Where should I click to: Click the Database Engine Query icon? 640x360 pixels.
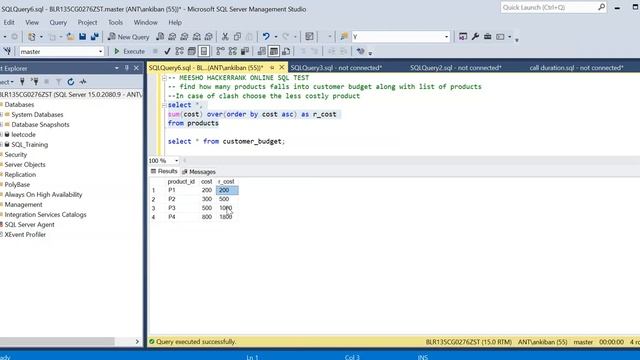tap(160, 37)
